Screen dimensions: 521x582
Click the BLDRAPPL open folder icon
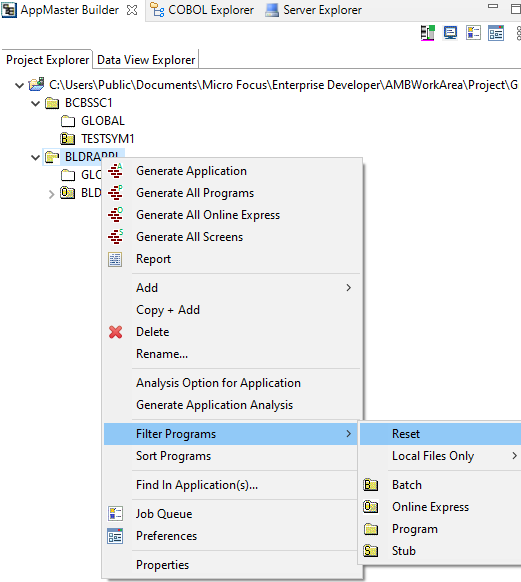(52, 157)
